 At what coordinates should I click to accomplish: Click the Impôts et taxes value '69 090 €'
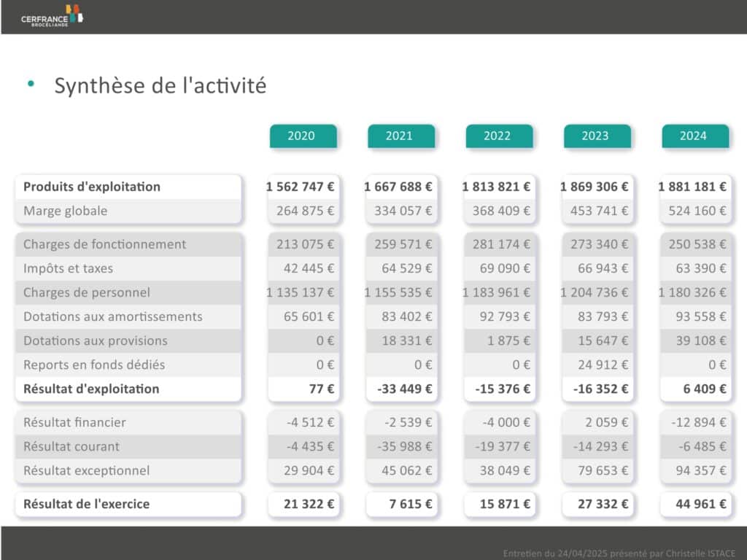(x=506, y=268)
